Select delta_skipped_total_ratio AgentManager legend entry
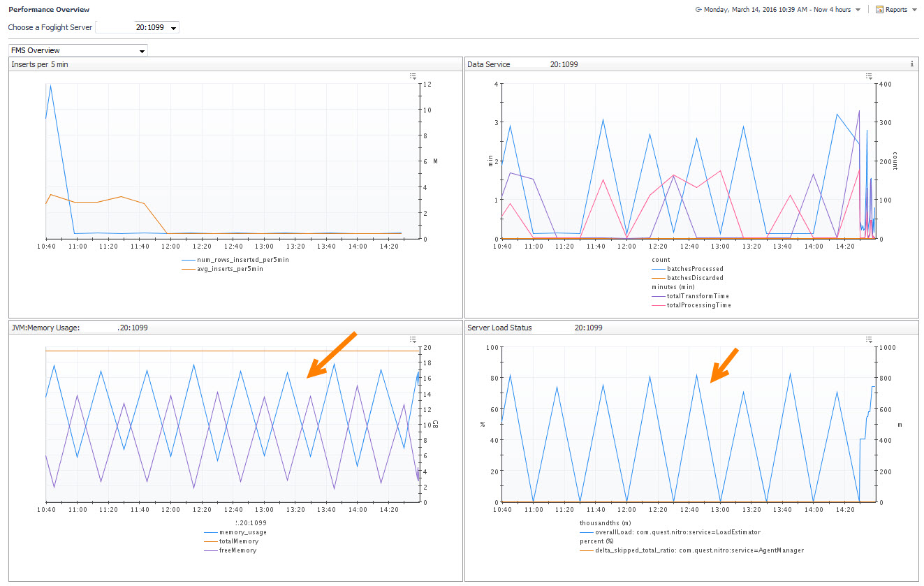 (x=692, y=550)
